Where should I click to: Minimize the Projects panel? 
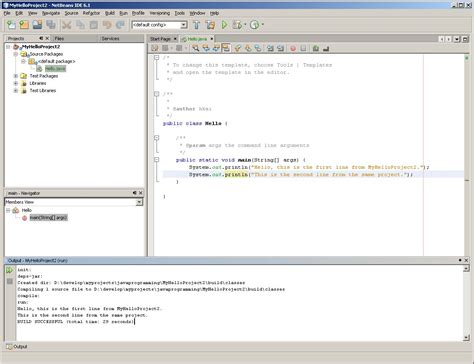tap(41, 38)
